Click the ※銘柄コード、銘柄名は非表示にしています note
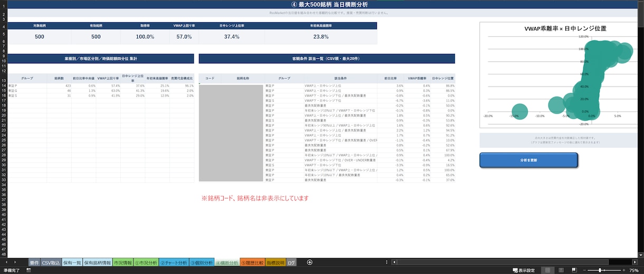This screenshot has height=274, width=644. tap(254, 199)
